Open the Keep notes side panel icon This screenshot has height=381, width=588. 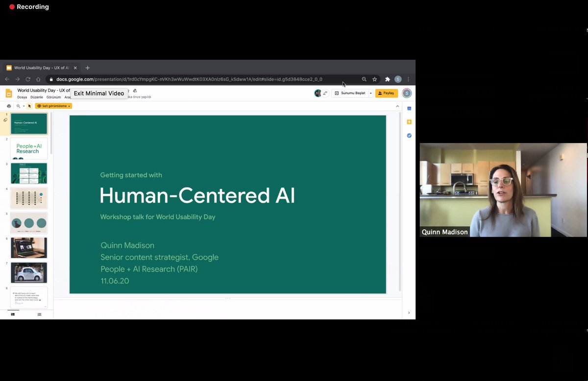coord(409,122)
